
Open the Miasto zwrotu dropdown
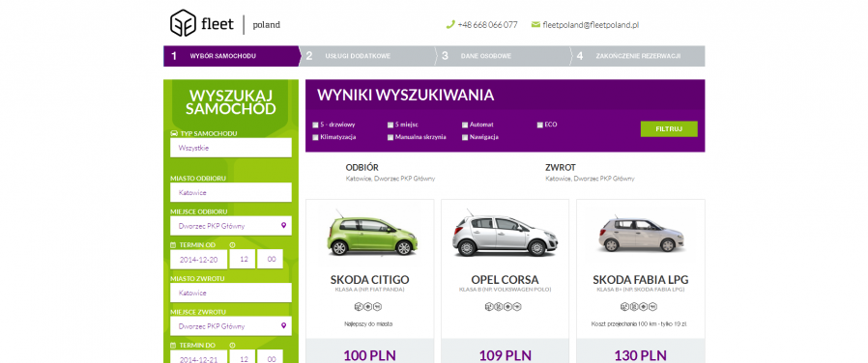click(231, 293)
